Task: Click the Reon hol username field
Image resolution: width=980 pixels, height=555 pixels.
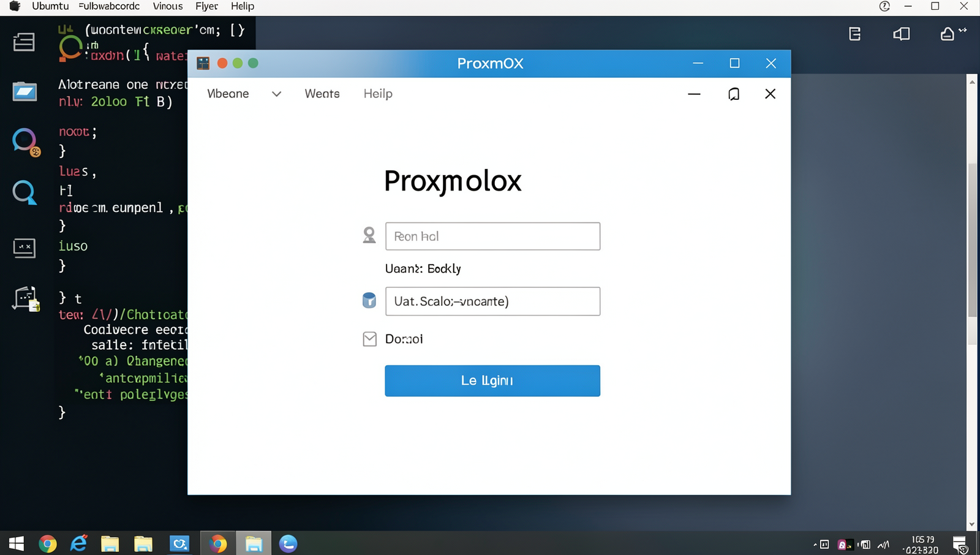Action: pyautogui.click(x=492, y=236)
